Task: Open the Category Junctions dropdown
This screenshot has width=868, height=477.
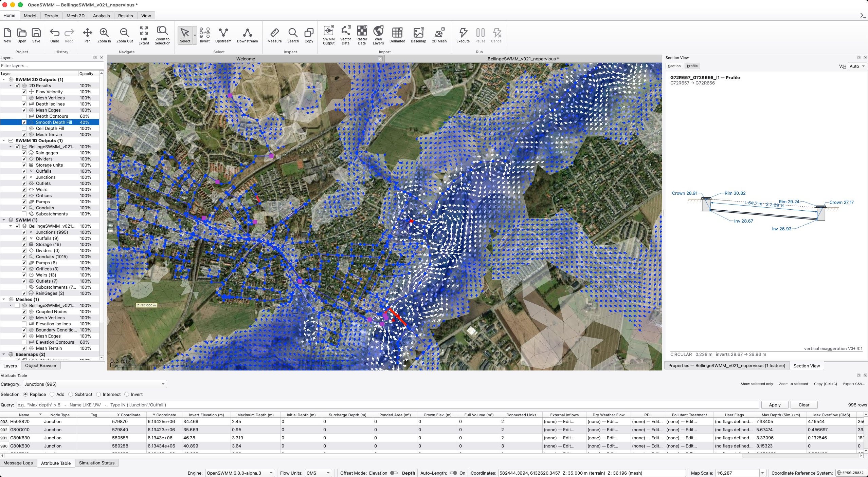Action: pos(95,384)
